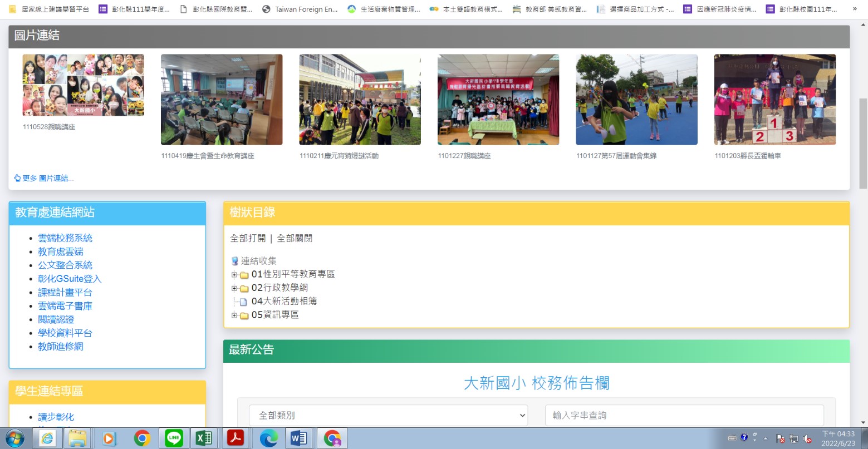Select the 02行政教學網 folder label

point(279,288)
